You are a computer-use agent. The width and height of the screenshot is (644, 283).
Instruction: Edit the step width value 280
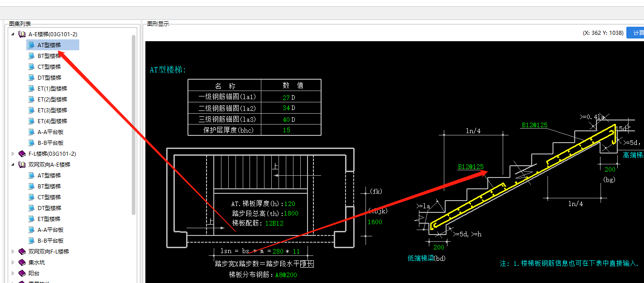point(278,251)
